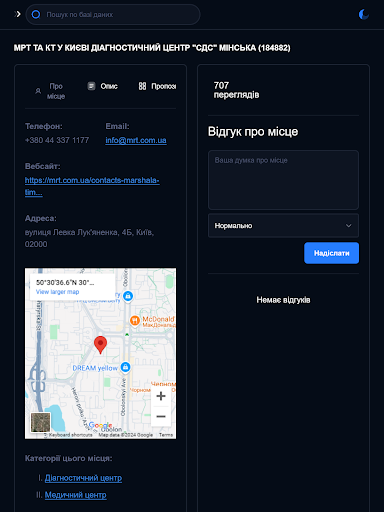Submit the review with 'Надіслати'
This screenshot has height=512, width=384.
click(331, 253)
